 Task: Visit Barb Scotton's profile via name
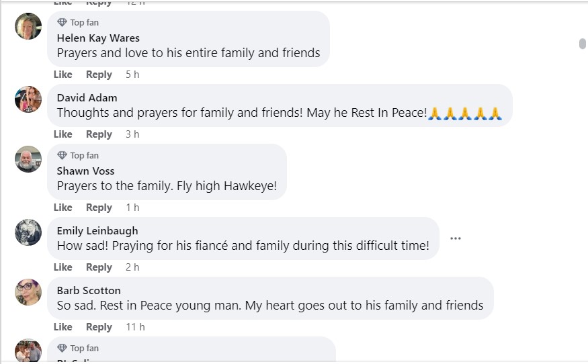pos(89,291)
